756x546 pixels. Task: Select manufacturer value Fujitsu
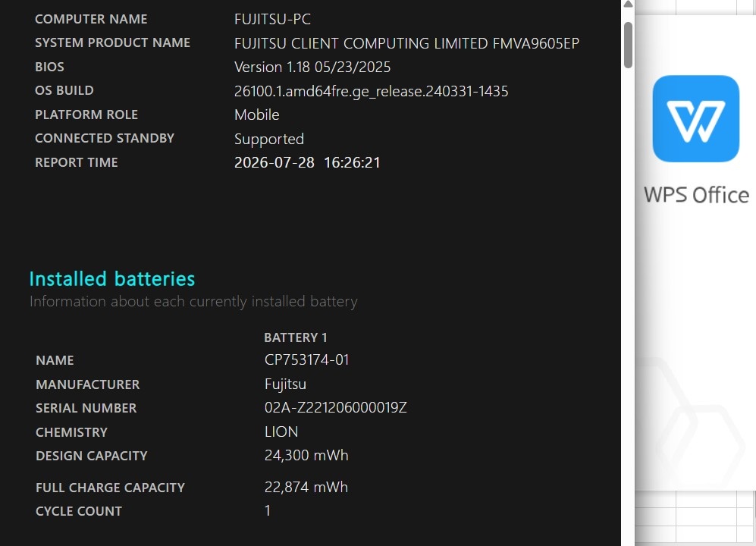point(285,384)
